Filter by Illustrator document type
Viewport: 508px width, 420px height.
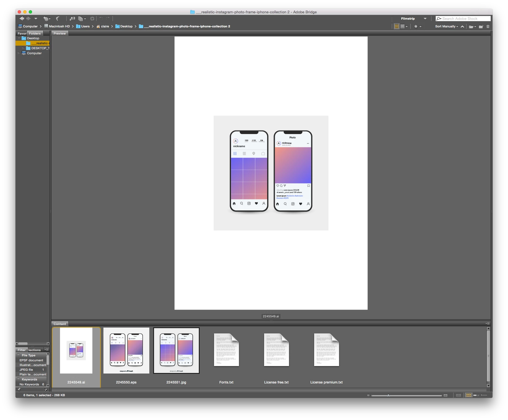pos(31,365)
